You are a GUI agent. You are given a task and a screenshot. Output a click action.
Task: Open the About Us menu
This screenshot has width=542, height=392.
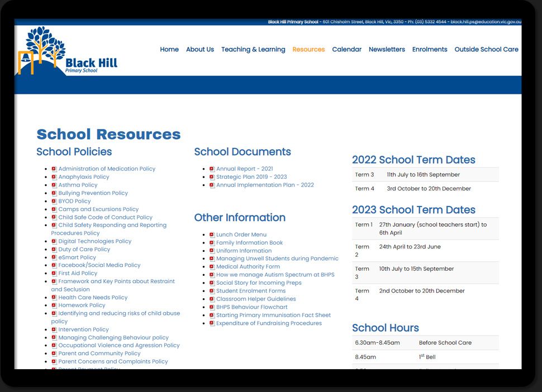[199, 50]
